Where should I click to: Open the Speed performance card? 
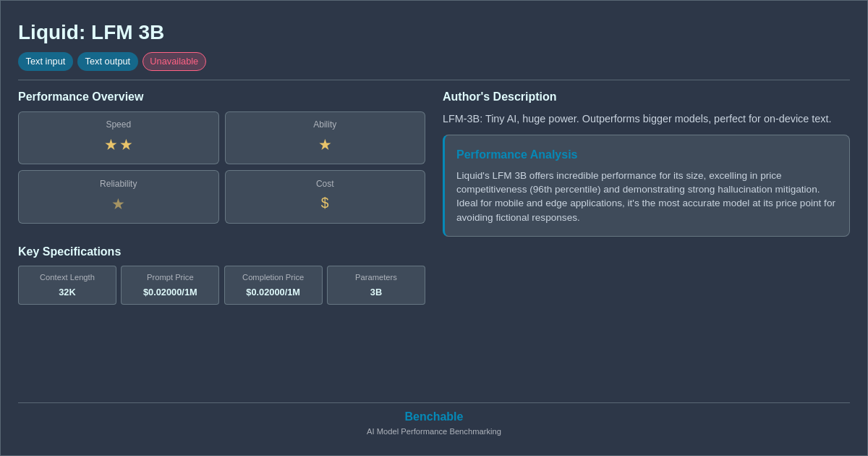[118, 138]
